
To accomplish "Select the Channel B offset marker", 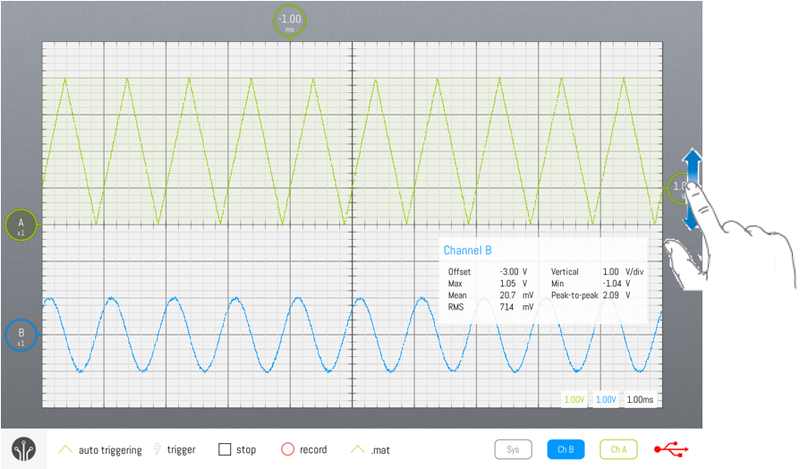I will click(20, 335).
